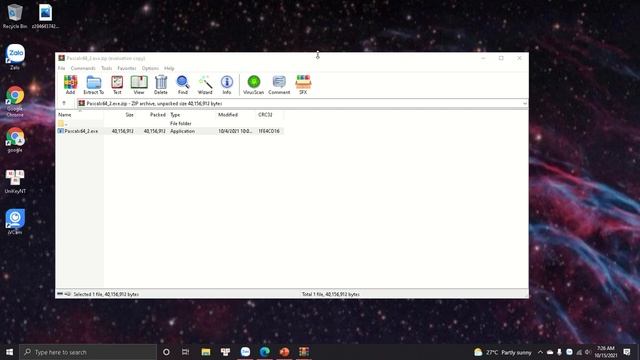Screen dimensions: 640x360
Task: Launch the Wizard wand tool
Action: pyautogui.click(x=205, y=85)
